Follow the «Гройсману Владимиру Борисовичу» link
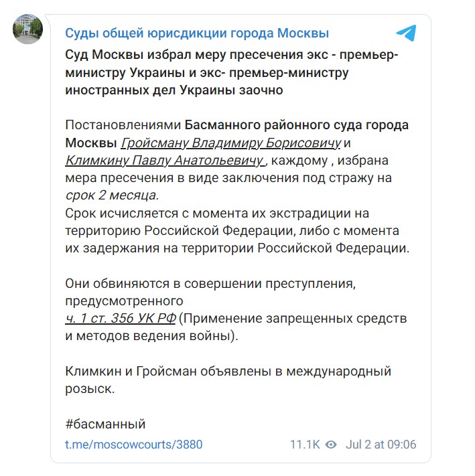475x476 pixels. pyautogui.click(x=231, y=143)
